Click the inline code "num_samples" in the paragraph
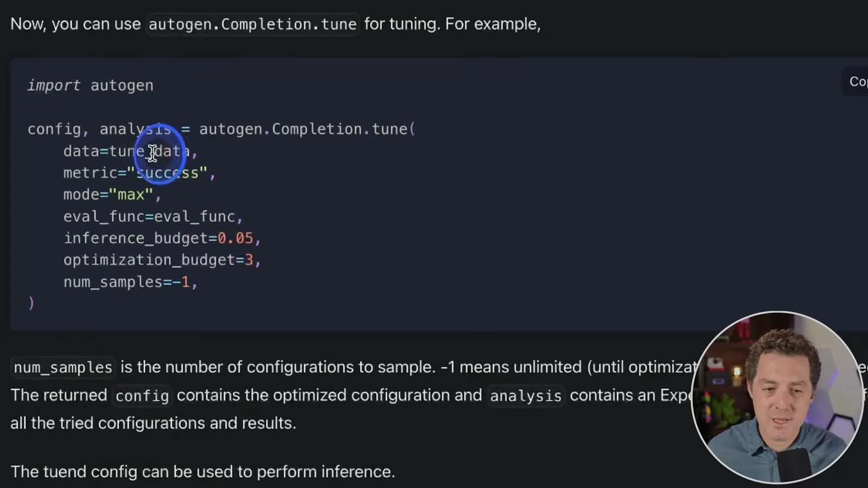Viewport: 868px width, 488px height. click(63, 368)
